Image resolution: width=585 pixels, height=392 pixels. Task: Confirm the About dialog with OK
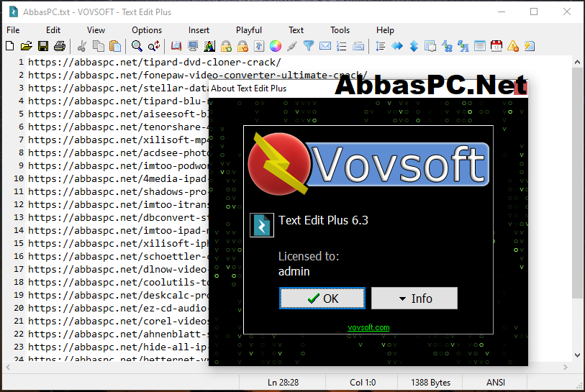[322, 298]
